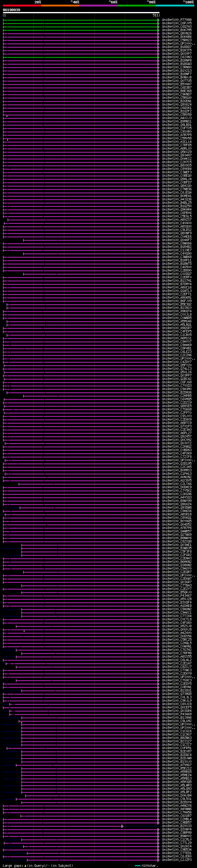Click UniRef100_B1BGW3 hit name
Image resolution: width=197 pixels, height=868 pixels.
click(176, 64)
